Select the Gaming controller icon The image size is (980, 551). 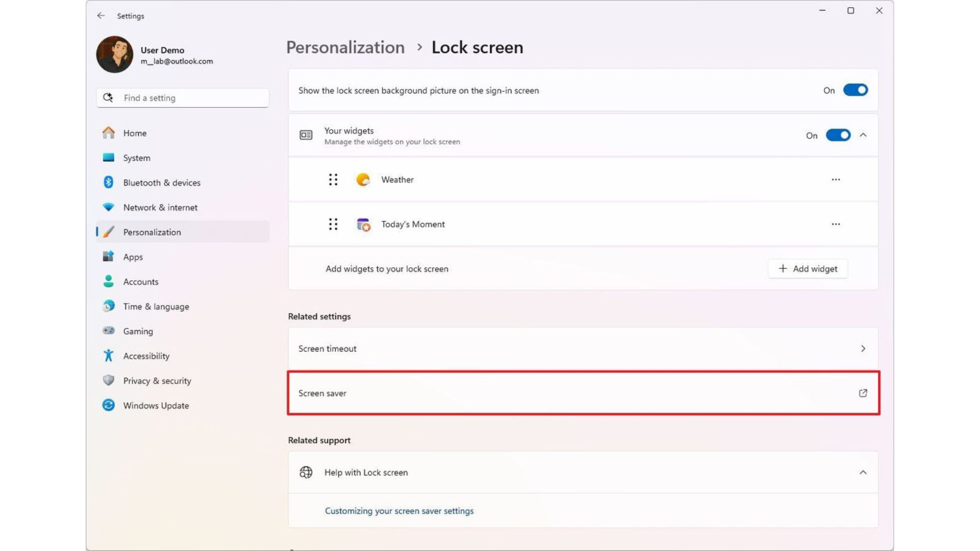pyautogui.click(x=108, y=331)
